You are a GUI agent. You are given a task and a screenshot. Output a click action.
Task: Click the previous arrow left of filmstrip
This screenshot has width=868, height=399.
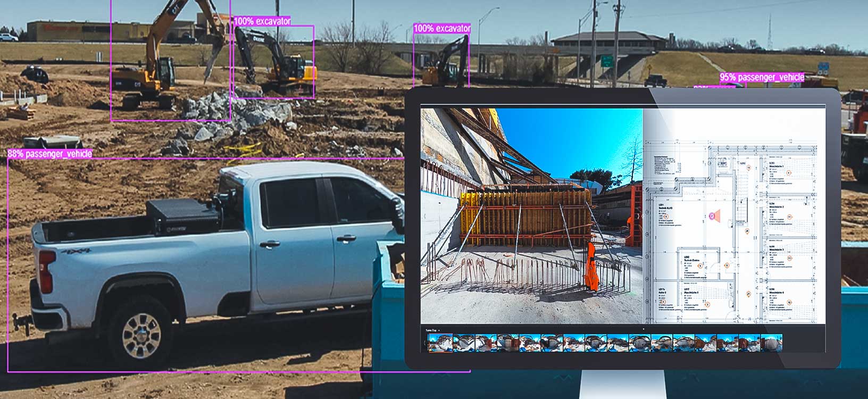tap(425, 343)
